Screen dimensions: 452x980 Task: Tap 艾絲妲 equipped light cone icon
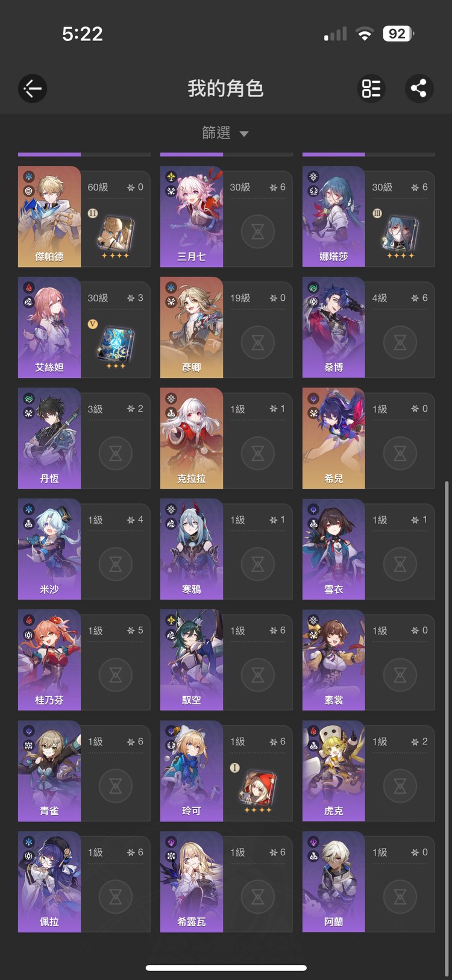tap(115, 345)
